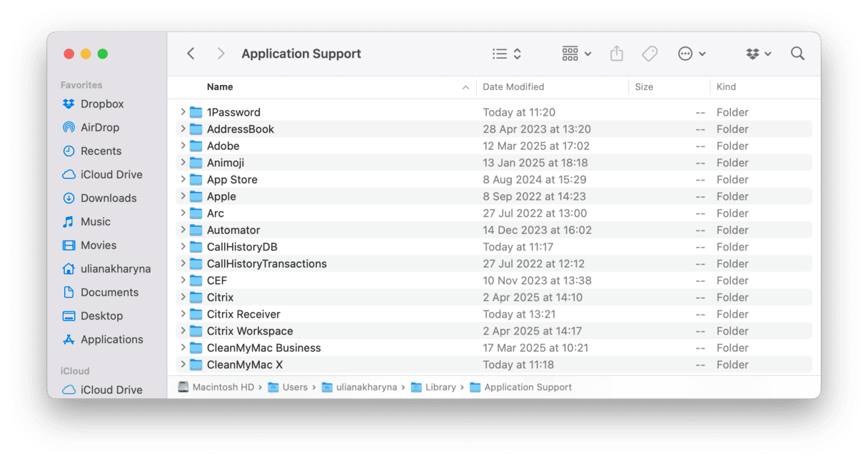
Task: Open Desktop in the sidebar
Action: tap(93, 316)
